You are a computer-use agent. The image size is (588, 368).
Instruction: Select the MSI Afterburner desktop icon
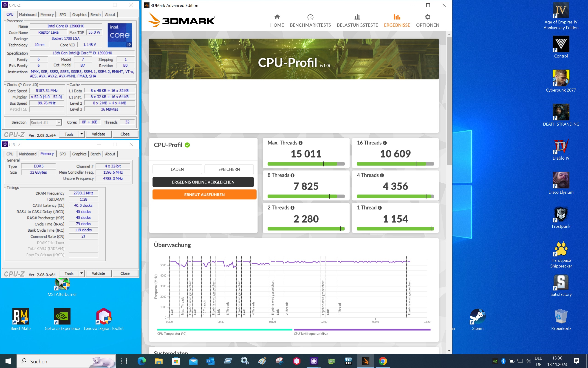(62, 288)
